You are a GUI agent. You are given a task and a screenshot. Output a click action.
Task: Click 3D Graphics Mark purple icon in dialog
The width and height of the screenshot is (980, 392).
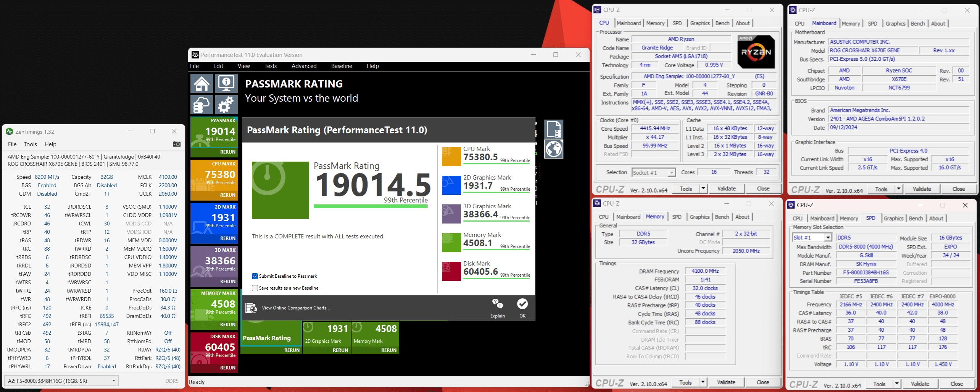click(x=451, y=214)
